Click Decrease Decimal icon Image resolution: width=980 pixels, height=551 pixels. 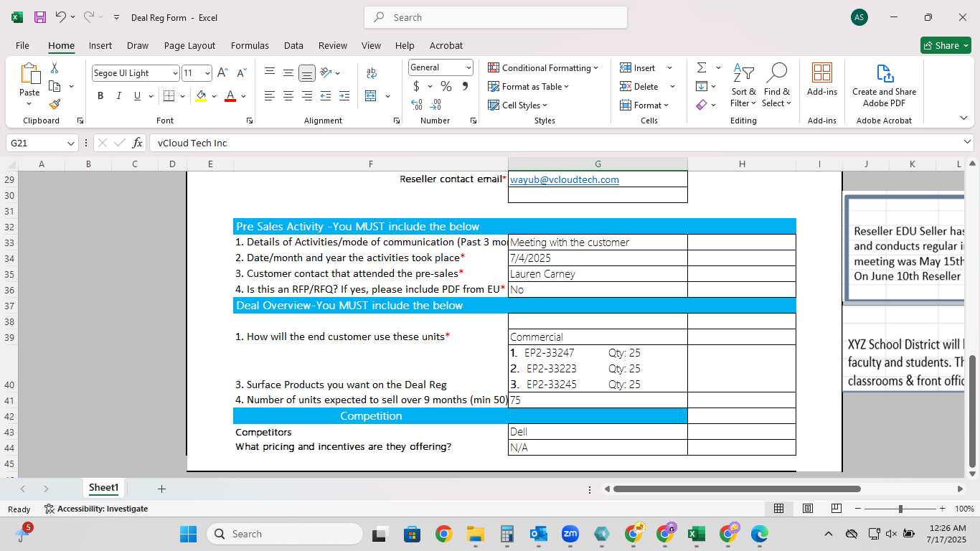coord(437,104)
